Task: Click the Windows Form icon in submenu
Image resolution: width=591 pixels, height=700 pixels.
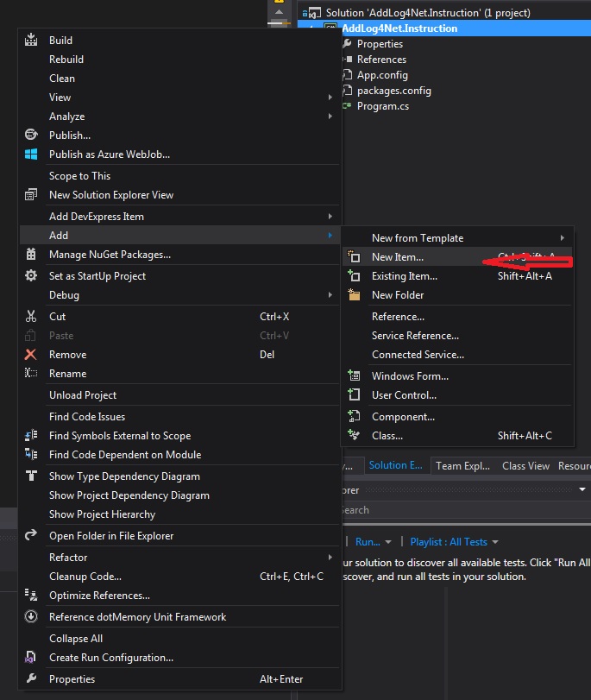Action: point(354,376)
